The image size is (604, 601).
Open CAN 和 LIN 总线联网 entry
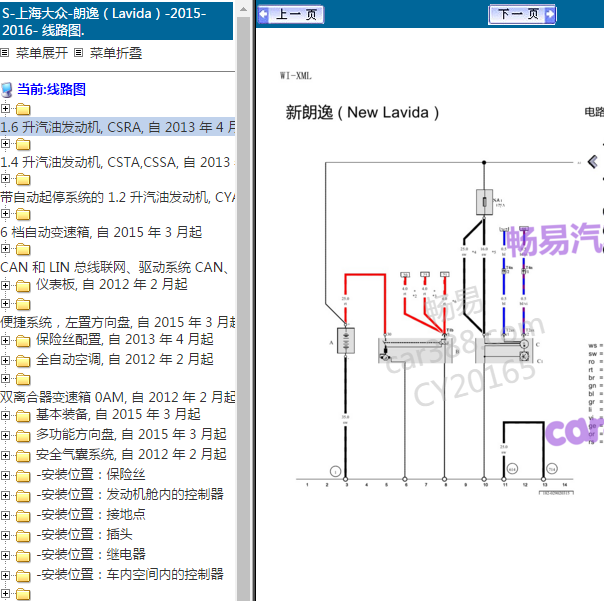tap(116, 267)
